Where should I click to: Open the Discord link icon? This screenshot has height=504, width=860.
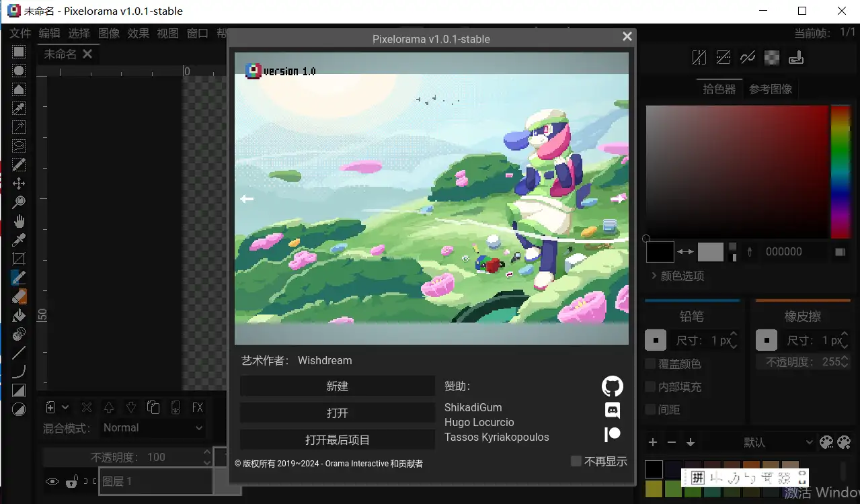point(612,410)
